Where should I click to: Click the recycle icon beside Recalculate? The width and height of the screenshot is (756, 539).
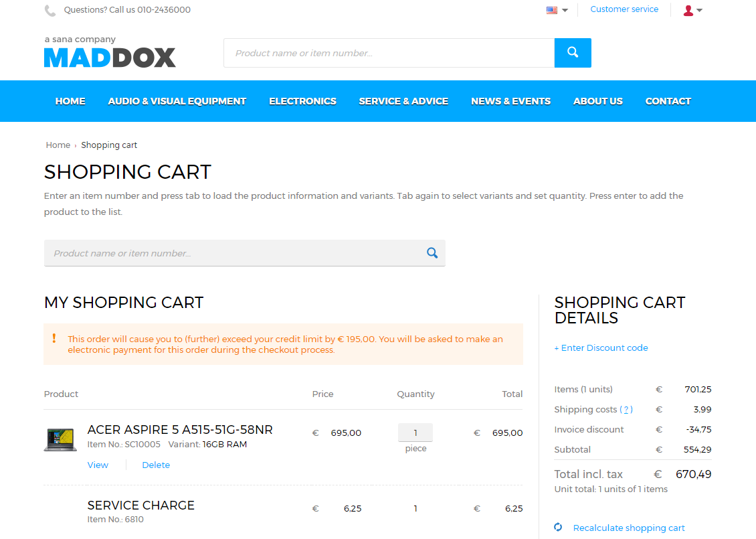coord(558,527)
